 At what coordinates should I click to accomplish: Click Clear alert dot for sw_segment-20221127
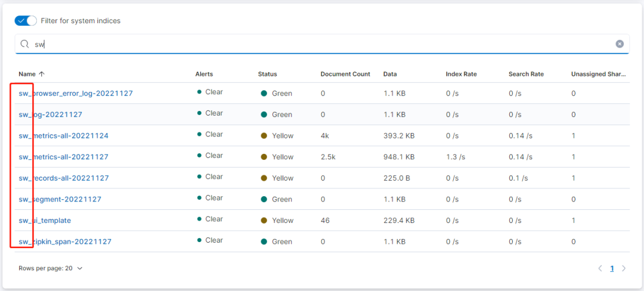pyautogui.click(x=199, y=198)
